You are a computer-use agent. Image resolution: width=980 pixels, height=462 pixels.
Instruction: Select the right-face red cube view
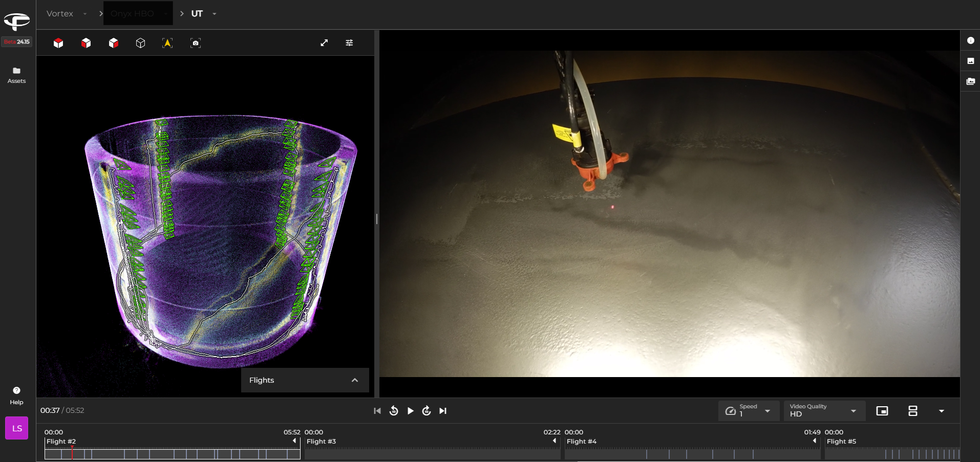tap(114, 43)
